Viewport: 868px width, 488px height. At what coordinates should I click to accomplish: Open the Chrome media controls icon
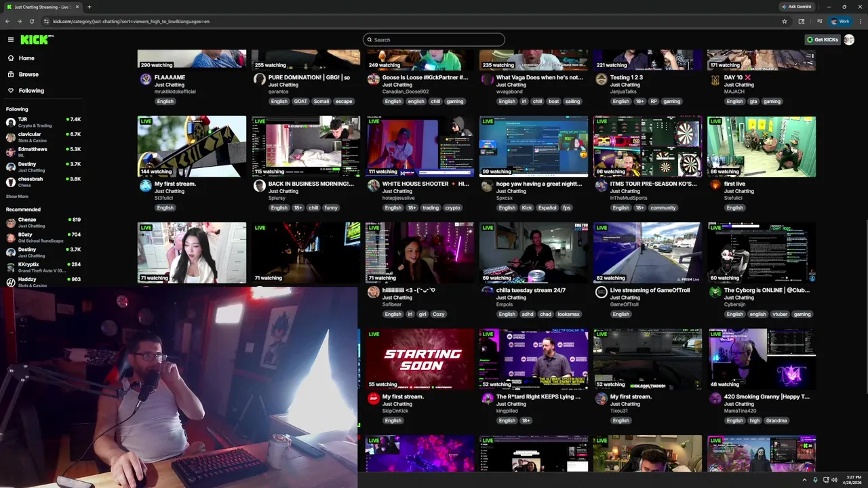819,21
